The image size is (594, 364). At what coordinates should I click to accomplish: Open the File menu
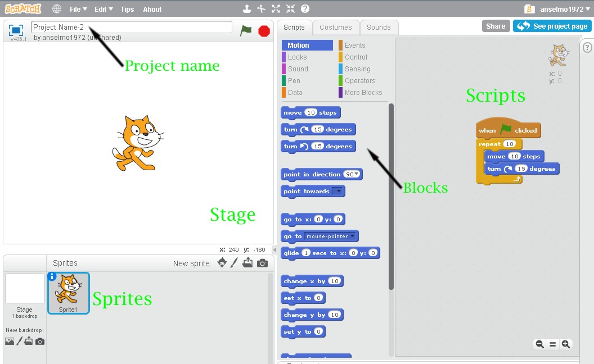[77, 8]
